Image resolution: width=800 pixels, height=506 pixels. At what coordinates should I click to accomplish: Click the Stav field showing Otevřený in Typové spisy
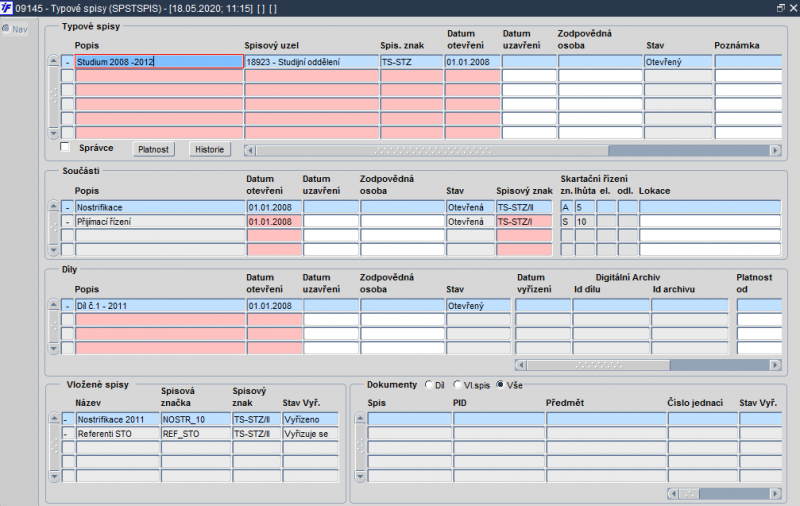coord(678,62)
